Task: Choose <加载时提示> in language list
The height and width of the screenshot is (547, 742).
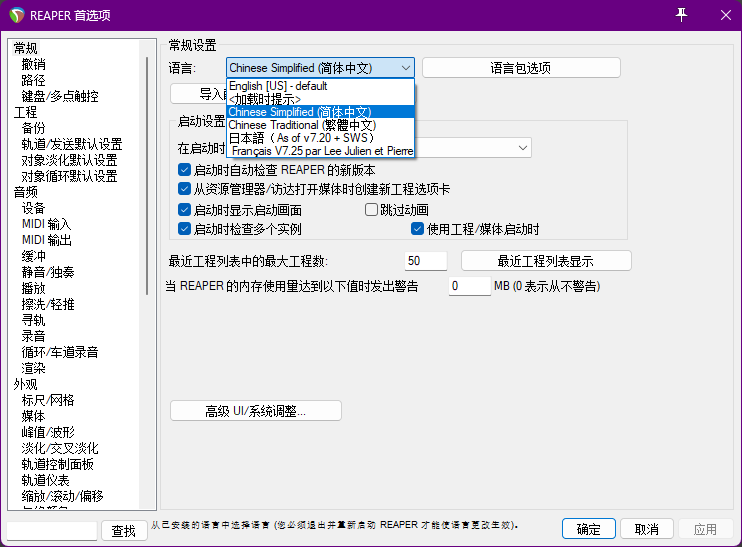Action: pyautogui.click(x=320, y=99)
